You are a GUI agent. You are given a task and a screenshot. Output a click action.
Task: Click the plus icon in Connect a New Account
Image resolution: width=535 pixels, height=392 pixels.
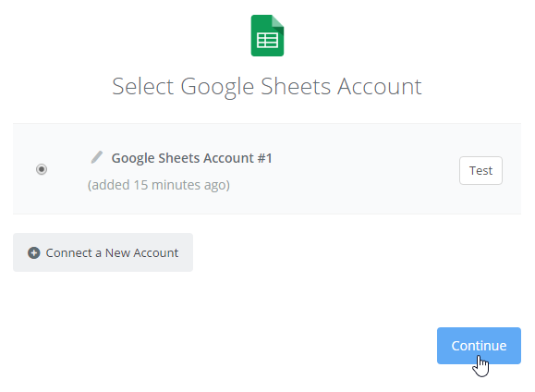[34, 253]
